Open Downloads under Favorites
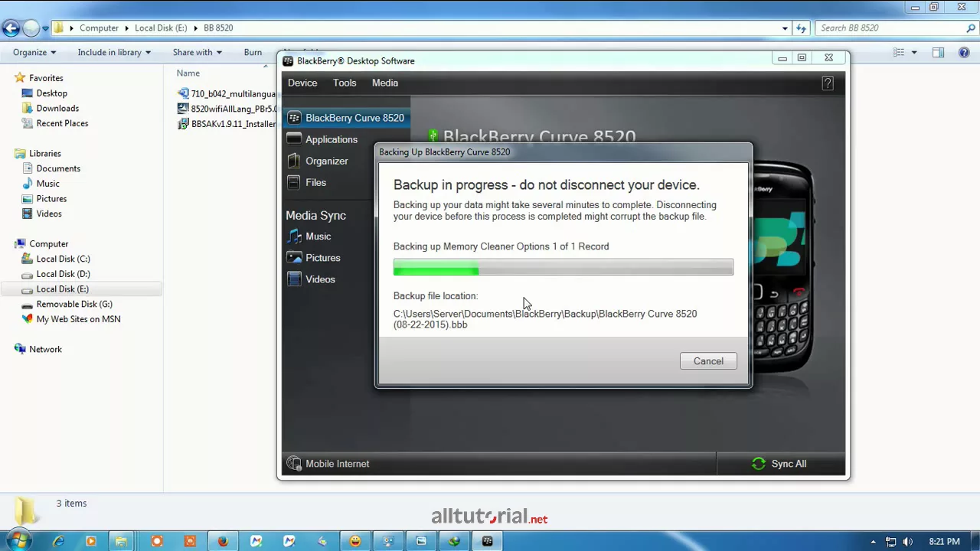 point(57,108)
